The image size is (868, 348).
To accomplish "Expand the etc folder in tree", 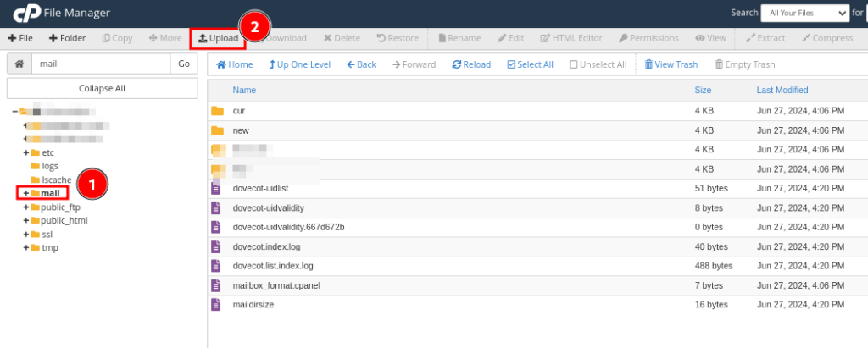I will coord(26,152).
